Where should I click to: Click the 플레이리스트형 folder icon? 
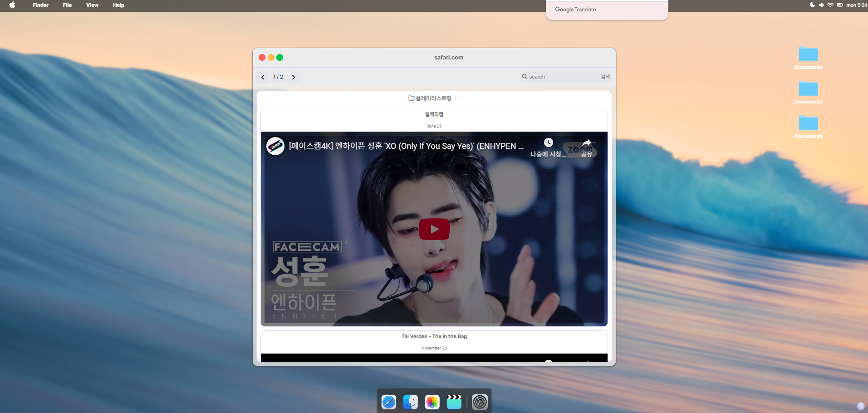(x=412, y=98)
